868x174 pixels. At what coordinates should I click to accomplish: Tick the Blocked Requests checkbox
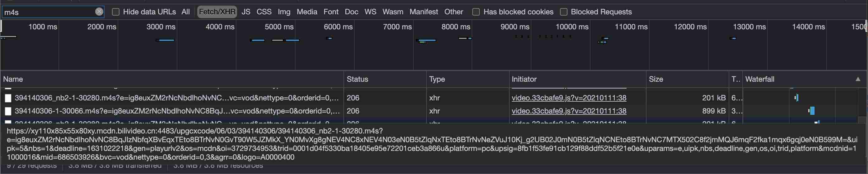click(x=563, y=12)
